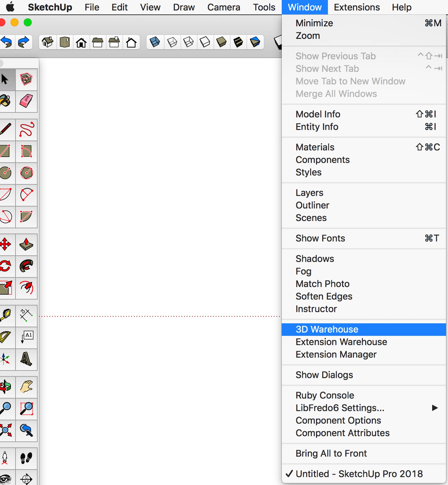This screenshot has width=448, height=485.
Task: Select the Push/Pull tool
Action: tap(26, 244)
